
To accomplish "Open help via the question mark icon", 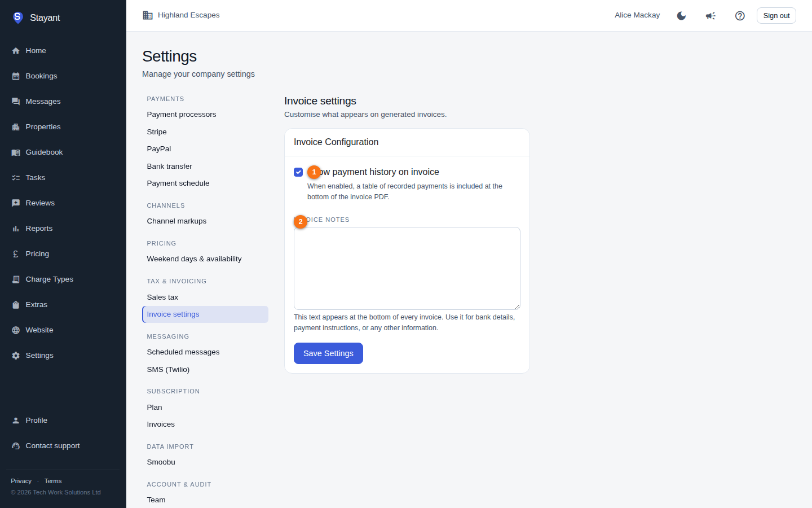I will 740,16.
